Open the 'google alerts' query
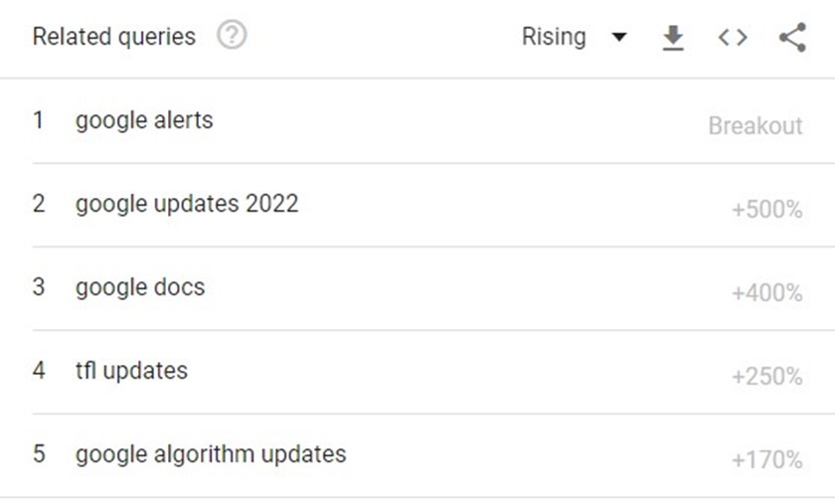 (144, 120)
